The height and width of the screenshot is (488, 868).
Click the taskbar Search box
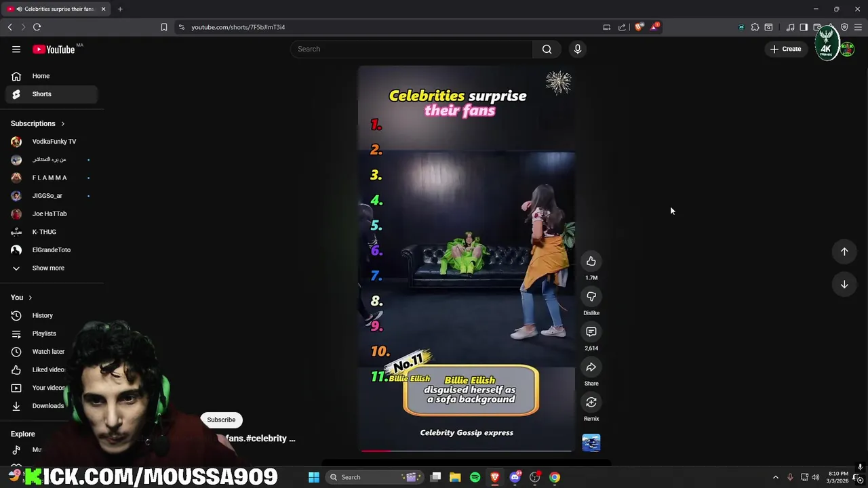(x=375, y=477)
